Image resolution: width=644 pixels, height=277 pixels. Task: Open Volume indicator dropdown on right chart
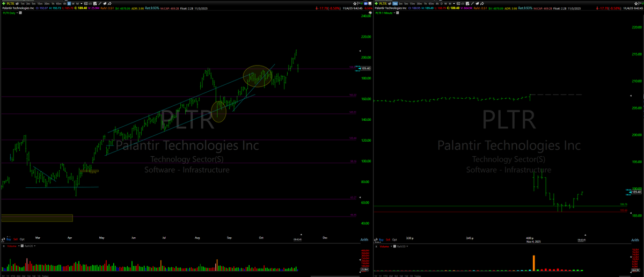[x=391, y=246]
